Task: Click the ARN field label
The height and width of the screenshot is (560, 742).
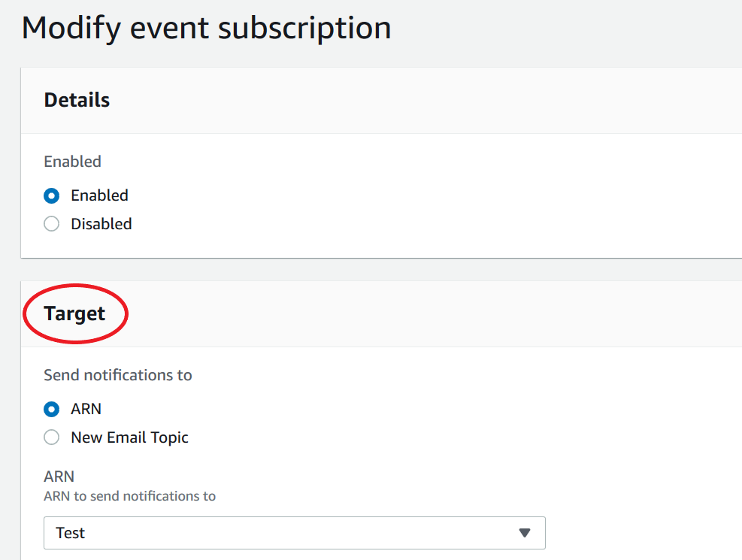Action: 59,476
